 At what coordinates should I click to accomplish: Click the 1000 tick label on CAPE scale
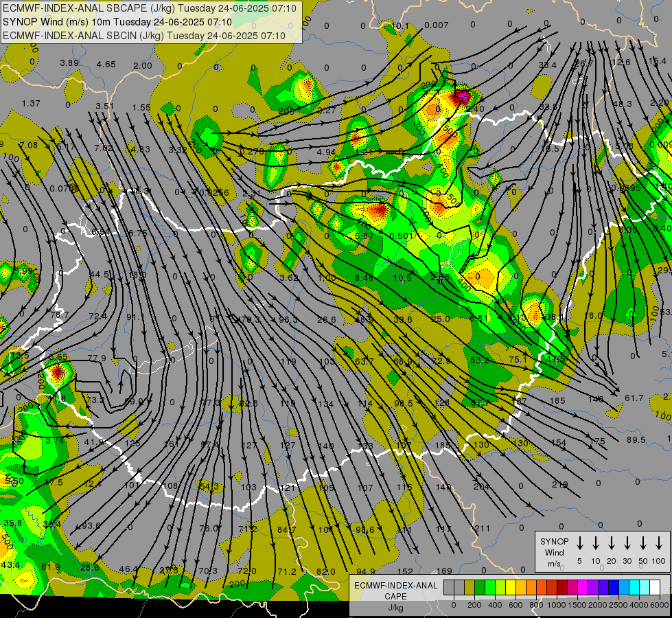pyautogui.click(x=557, y=605)
